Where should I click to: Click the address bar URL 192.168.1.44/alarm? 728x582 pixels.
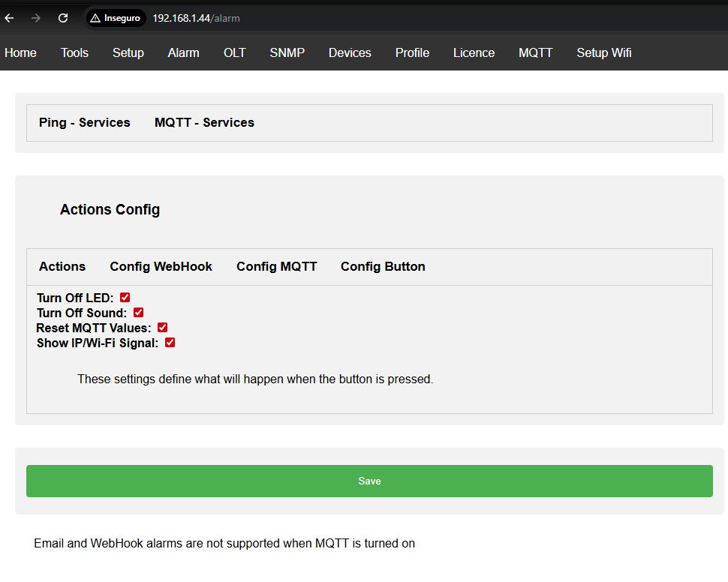(196, 18)
